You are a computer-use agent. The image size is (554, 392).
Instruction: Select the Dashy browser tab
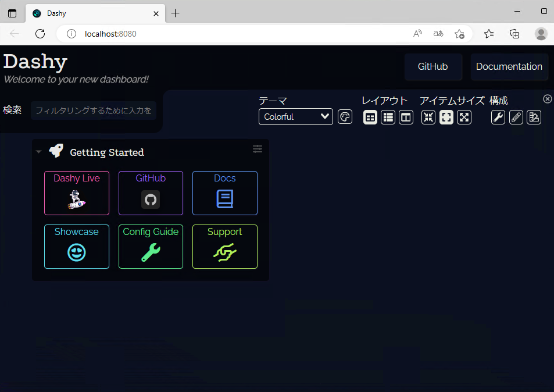pyautogui.click(x=95, y=13)
